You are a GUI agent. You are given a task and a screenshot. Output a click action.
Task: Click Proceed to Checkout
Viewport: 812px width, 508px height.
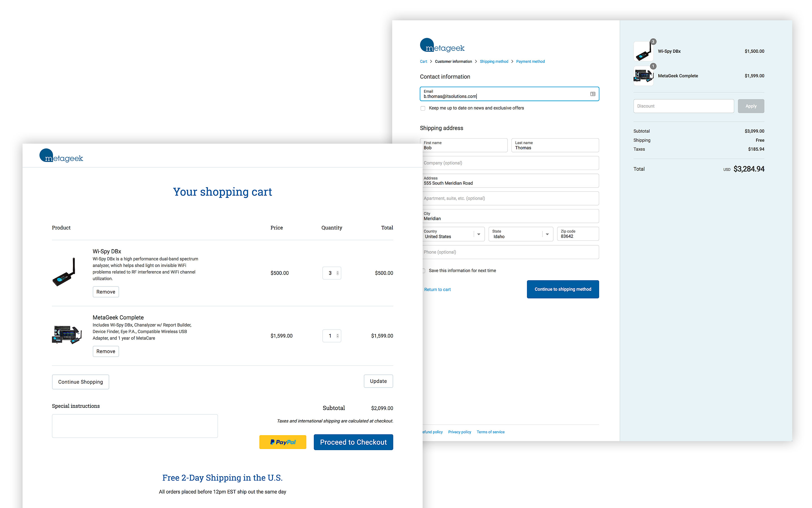[x=353, y=442]
